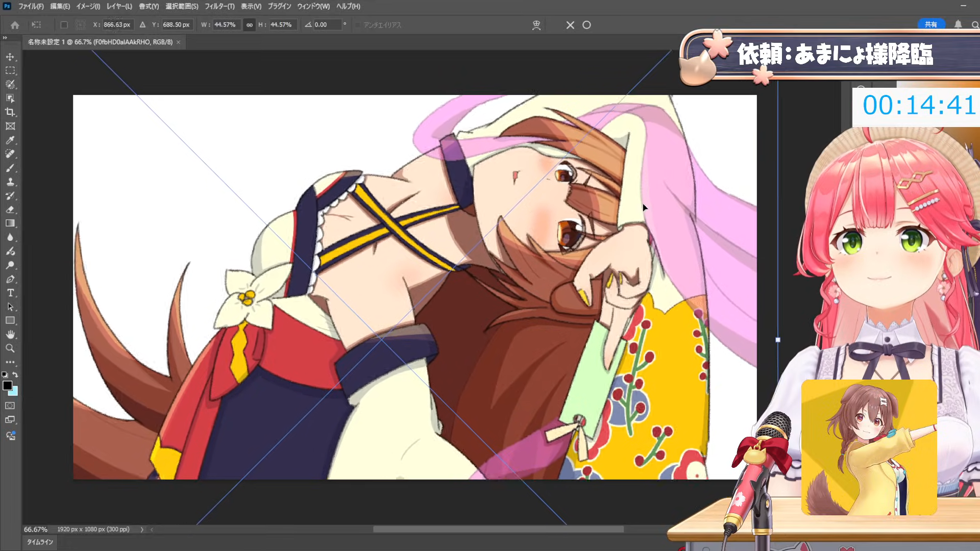Open the フィルター(T) menu

[x=219, y=6]
